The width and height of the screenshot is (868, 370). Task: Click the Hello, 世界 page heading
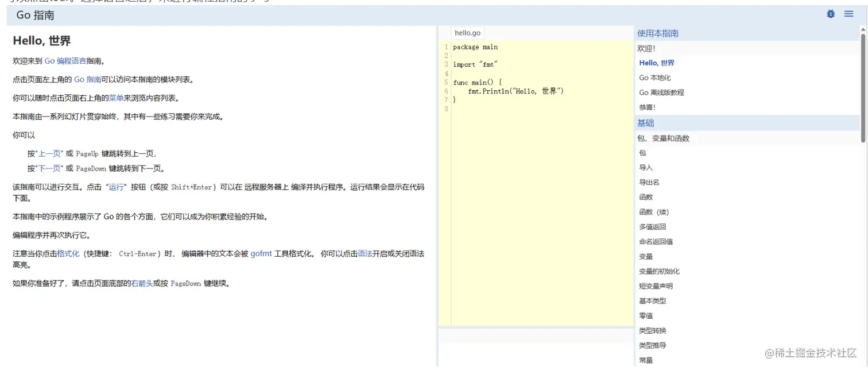[x=42, y=41]
